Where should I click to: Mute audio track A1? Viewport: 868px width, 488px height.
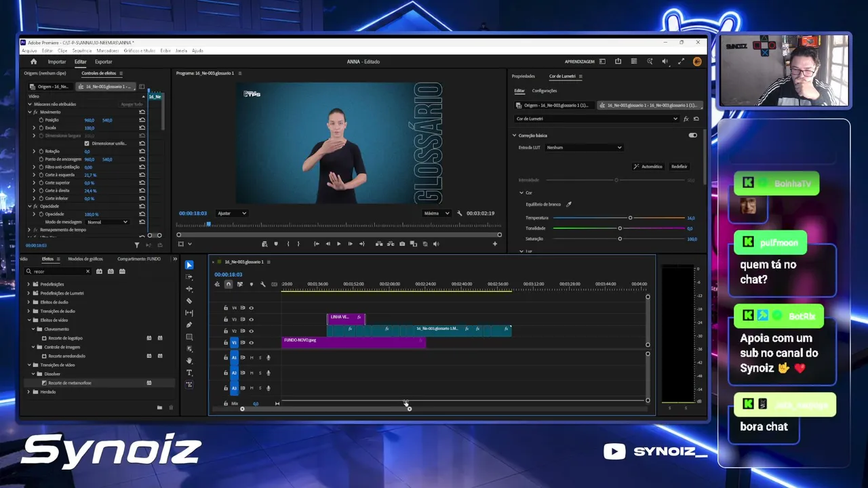click(252, 357)
